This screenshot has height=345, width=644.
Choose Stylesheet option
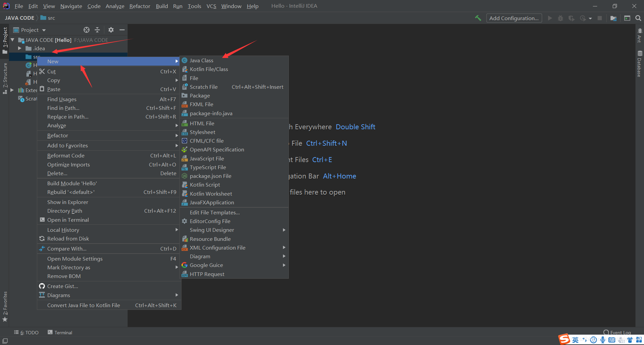point(234,132)
